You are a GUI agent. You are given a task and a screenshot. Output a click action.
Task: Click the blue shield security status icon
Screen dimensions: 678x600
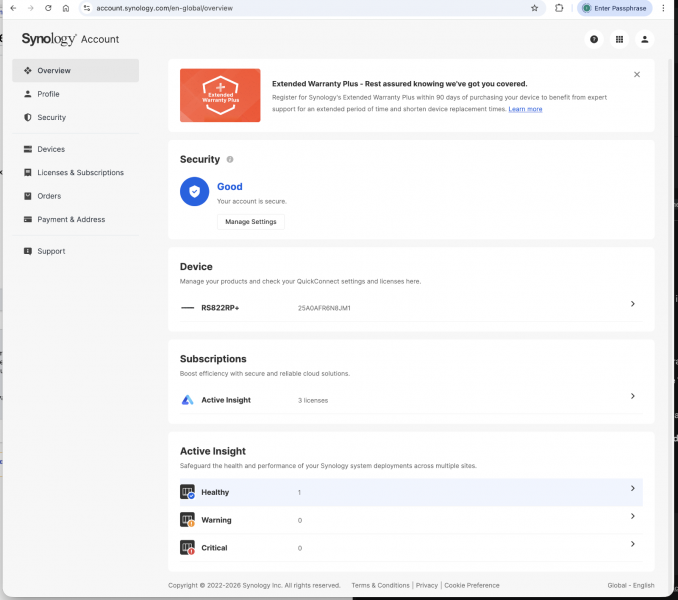tap(195, 191)
